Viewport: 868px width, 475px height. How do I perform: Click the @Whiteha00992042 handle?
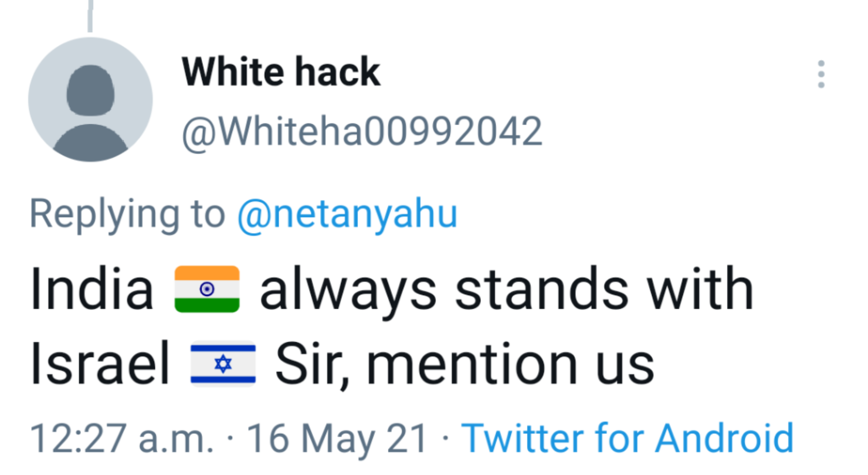pos(362,132)
